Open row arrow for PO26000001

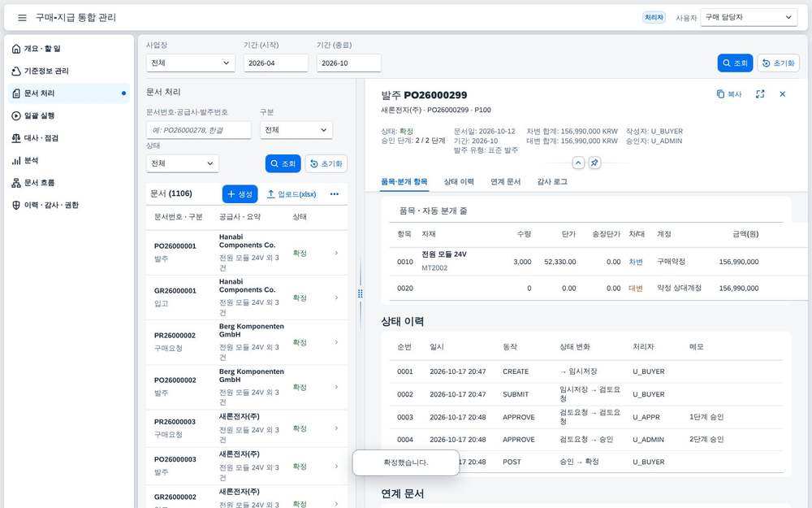(x=337, y=253)
